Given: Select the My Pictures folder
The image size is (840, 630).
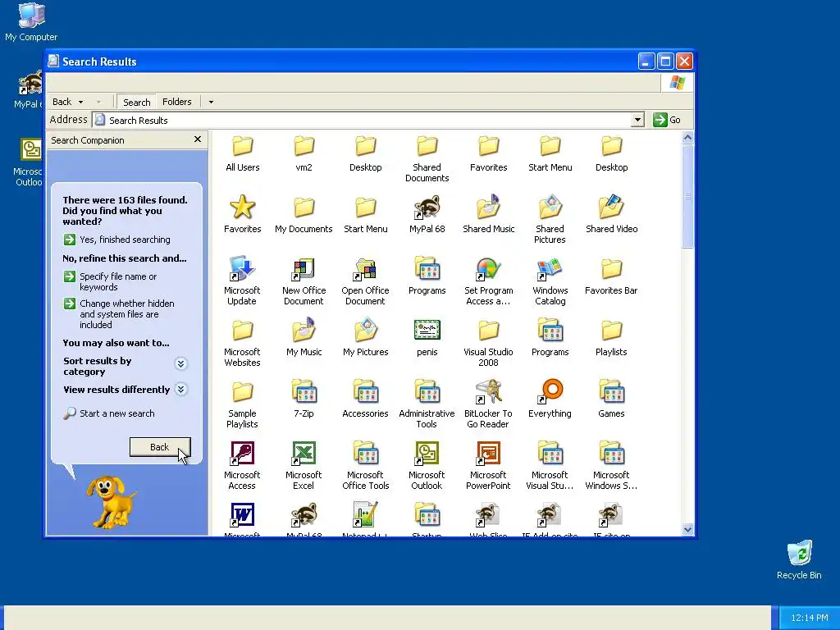Looking at the screenshot, I should click(365, 337).
